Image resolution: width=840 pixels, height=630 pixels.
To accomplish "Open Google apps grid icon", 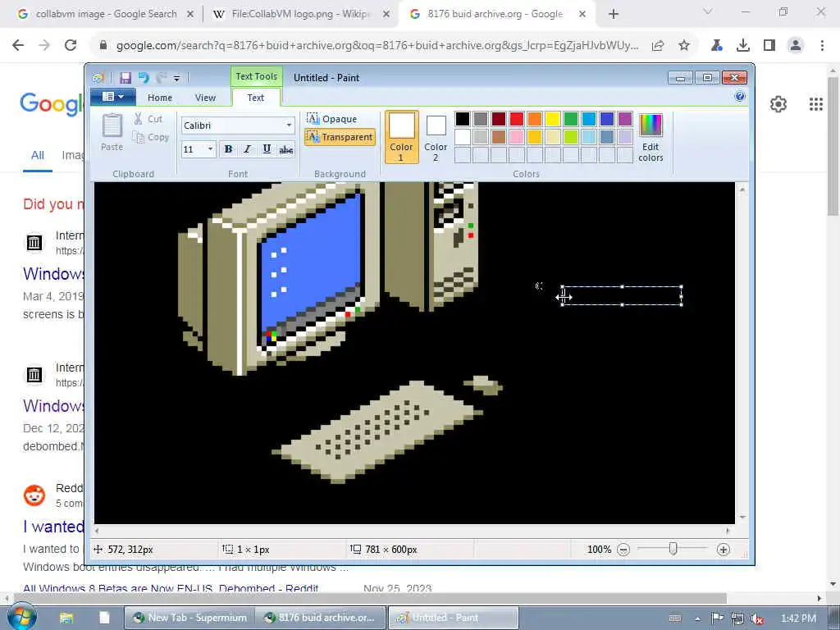I will click(x=816, y=104).
